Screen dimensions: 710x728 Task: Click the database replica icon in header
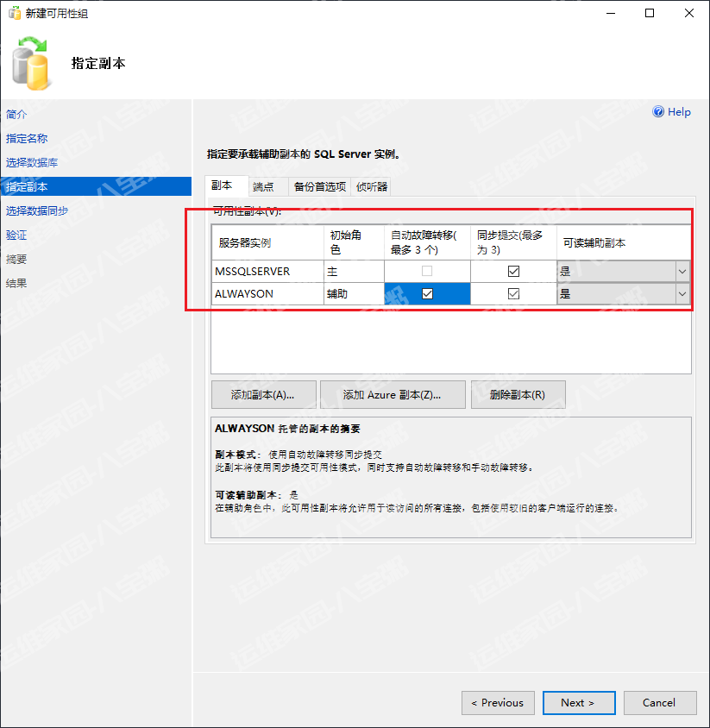(x=31, y=64)
